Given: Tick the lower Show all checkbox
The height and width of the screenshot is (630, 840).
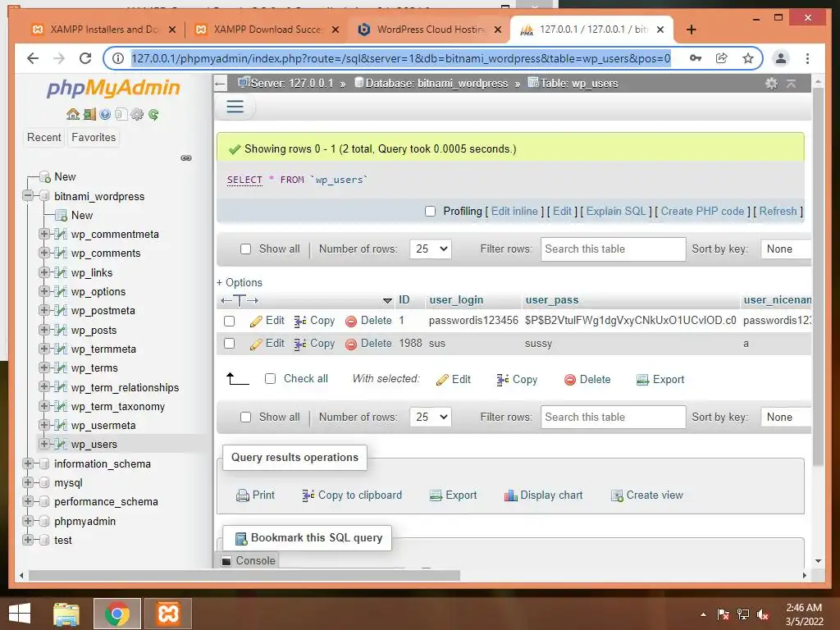Looking at the screenshot, I should point(245,418).
